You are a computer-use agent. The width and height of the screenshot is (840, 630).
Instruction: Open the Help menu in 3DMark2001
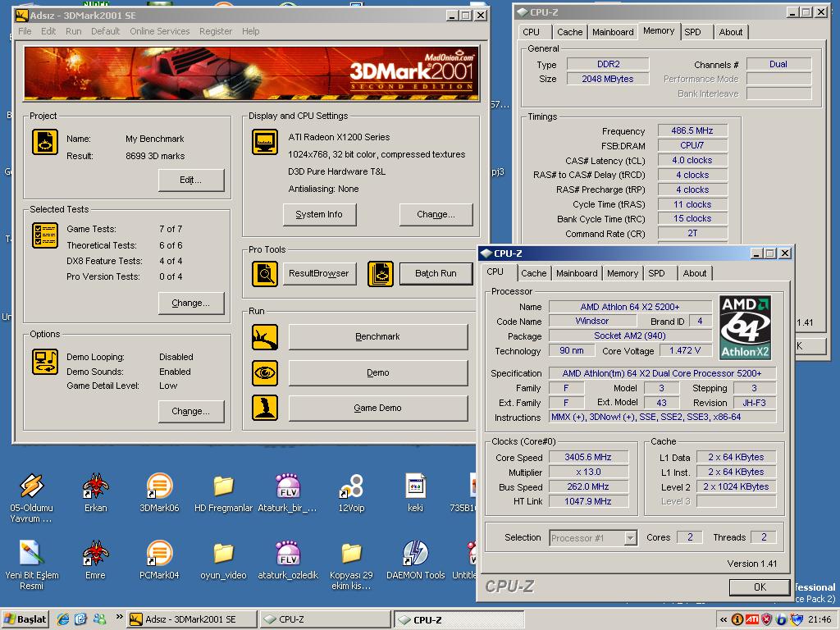click(x=250, y=31)
